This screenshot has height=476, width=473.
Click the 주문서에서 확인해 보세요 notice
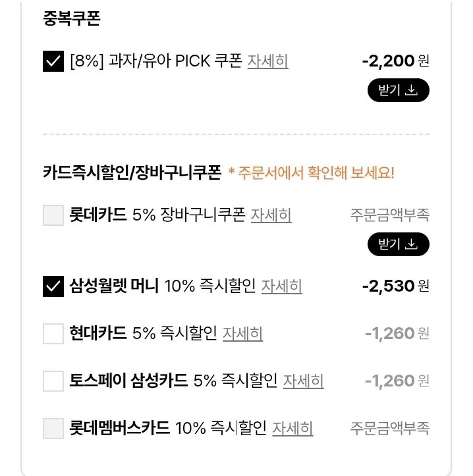(x=311, y=173)
